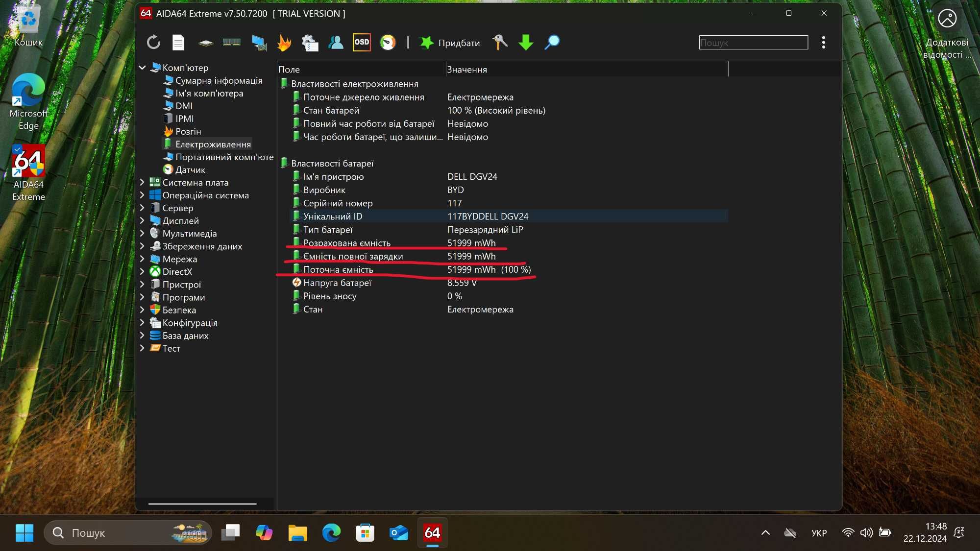Open monitor diagnostics toolbar icon

coord(259,43)
